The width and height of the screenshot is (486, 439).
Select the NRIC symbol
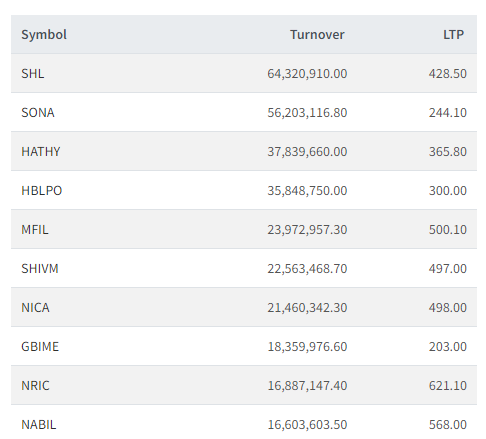(35, 386)
